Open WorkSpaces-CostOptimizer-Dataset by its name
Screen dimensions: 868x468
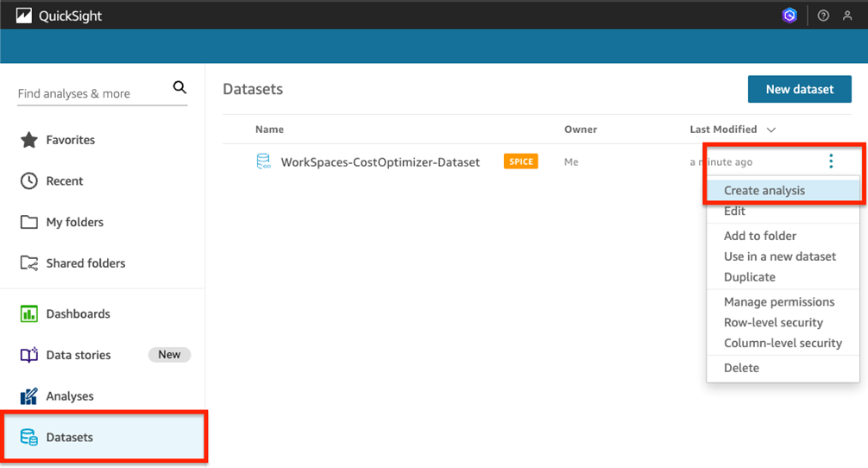(x=381, y=162)
